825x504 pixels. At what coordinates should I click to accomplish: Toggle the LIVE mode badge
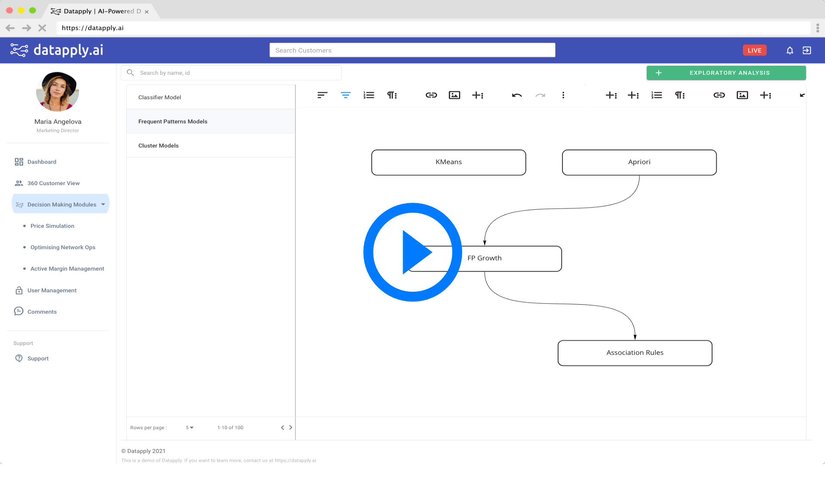coord(754,51)
